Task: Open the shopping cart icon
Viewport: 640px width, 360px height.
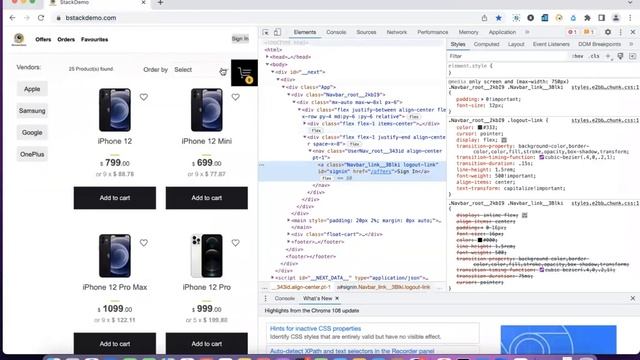Action: [244, 73]
